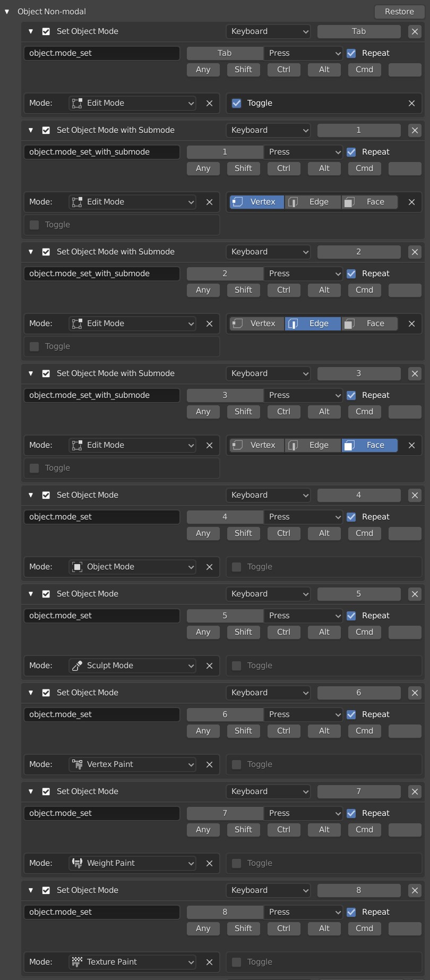Toggle the Ctrl modifier for key 7 entry
Screen dimensions: 430x980
[283, 830]
